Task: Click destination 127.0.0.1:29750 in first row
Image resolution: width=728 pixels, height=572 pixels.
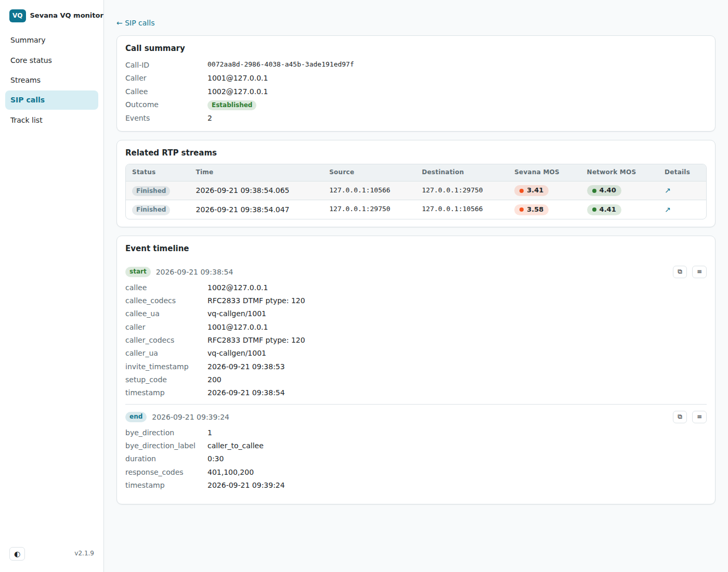Action: coord(452,190)
